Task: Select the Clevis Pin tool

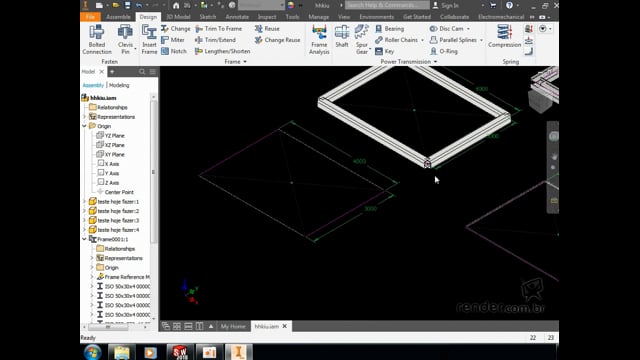Action: [125, 40]
